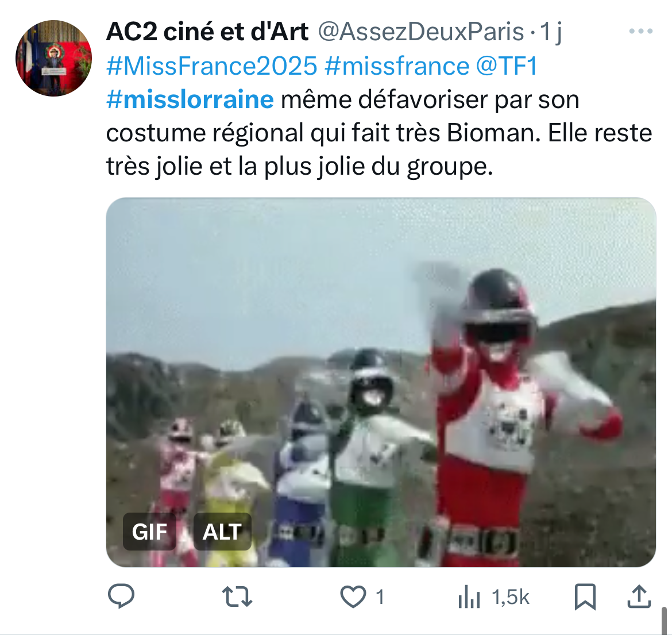Open the #MissFrance2025 hashtag
This screenshot has width=672, height=635.
click(x=212, y=66)
